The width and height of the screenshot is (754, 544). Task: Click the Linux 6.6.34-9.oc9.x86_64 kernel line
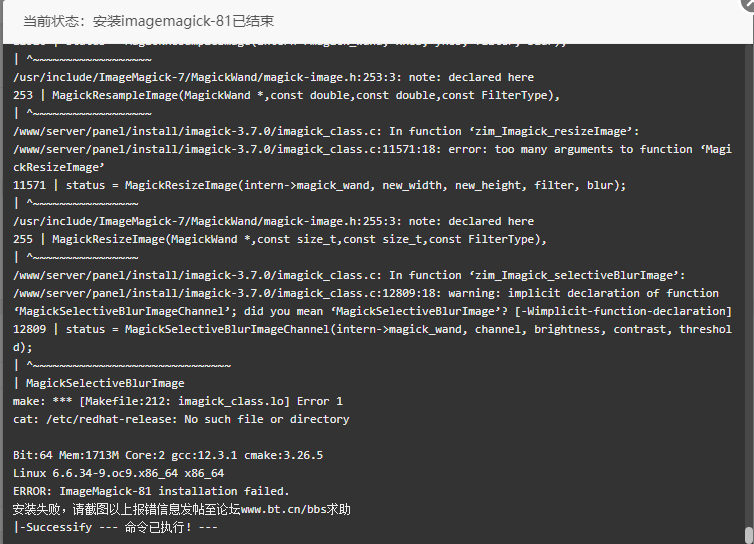[118, 473]
